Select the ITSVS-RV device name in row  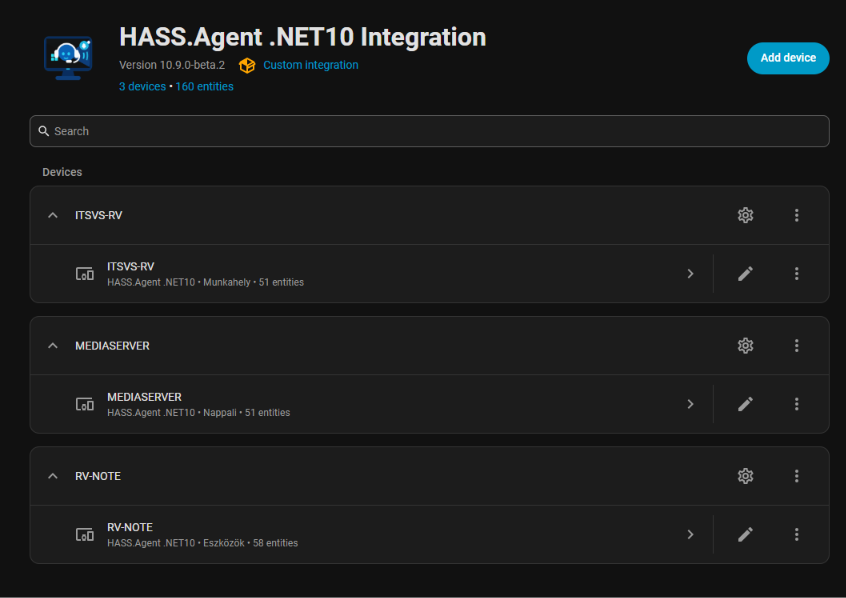131,267
